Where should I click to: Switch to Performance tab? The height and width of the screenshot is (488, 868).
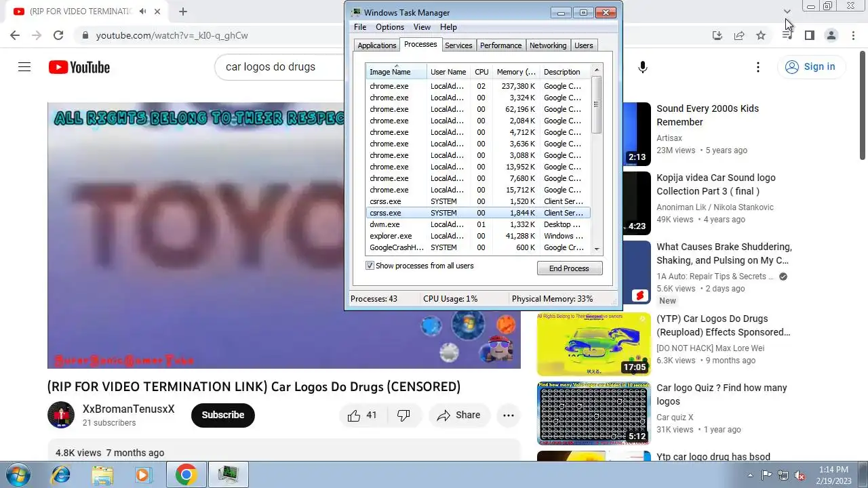pyautogui.click(x=501, y=45)
